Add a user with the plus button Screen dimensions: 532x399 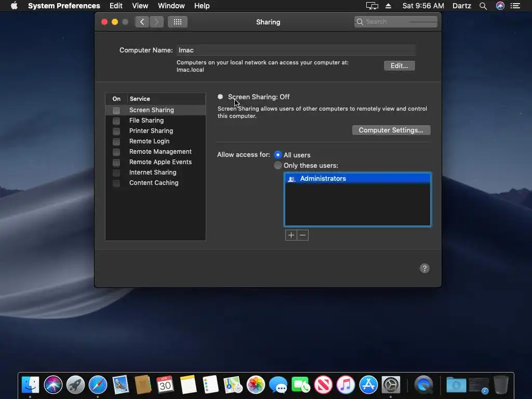pos(291,235)
